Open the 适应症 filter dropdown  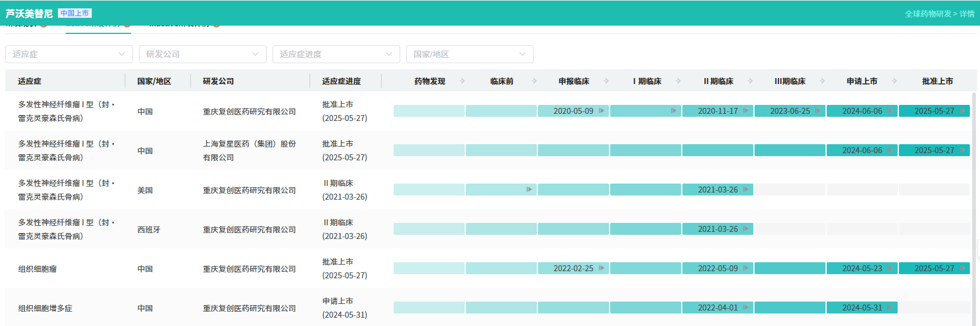click(69, 54)
